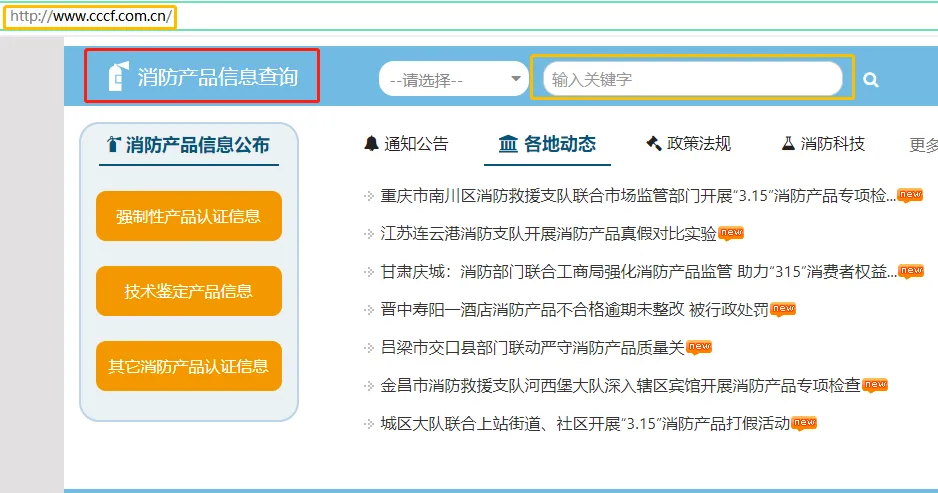Click the flask icon beside 消防科技

pyautogui.click(x=788, y=144)
